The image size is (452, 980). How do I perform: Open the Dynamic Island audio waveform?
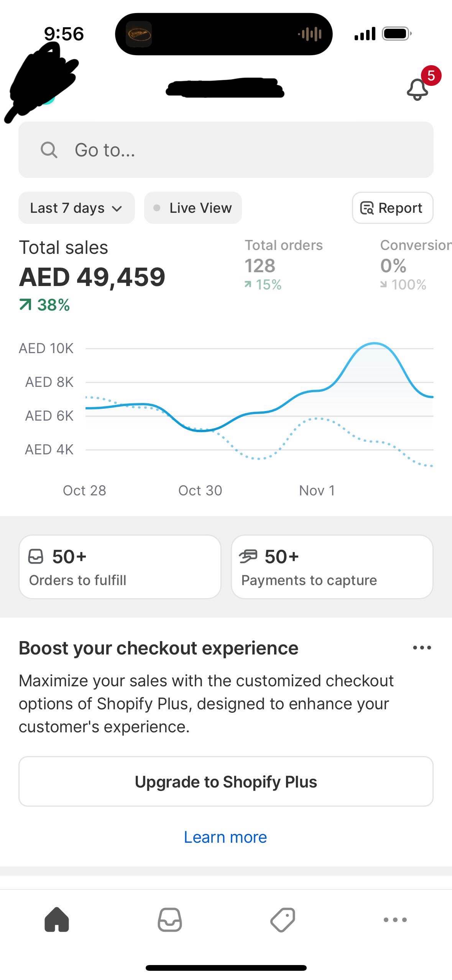pos(310,34)
